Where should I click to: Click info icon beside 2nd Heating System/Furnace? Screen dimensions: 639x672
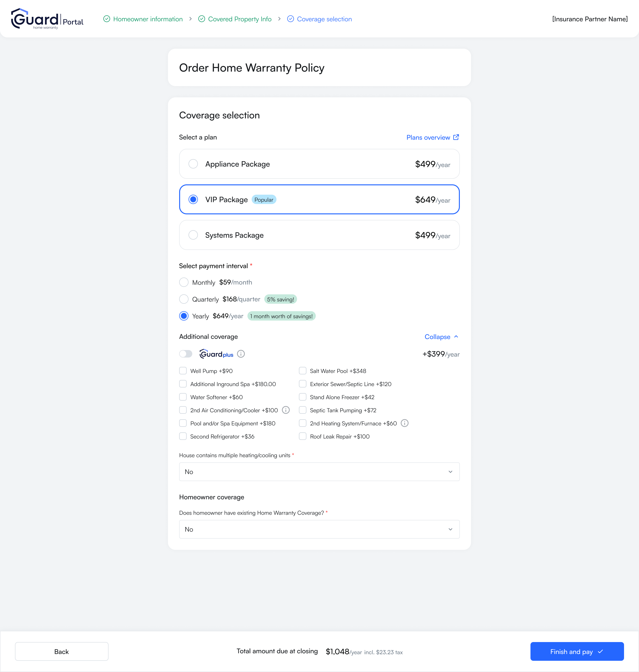click(404, 423)
